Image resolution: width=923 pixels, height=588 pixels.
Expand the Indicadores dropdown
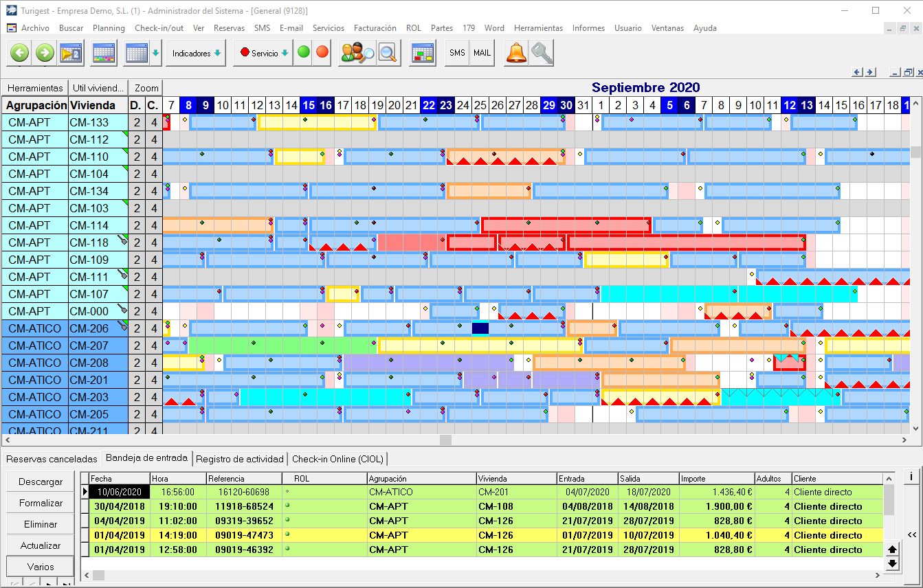click(x=197, y=53)
